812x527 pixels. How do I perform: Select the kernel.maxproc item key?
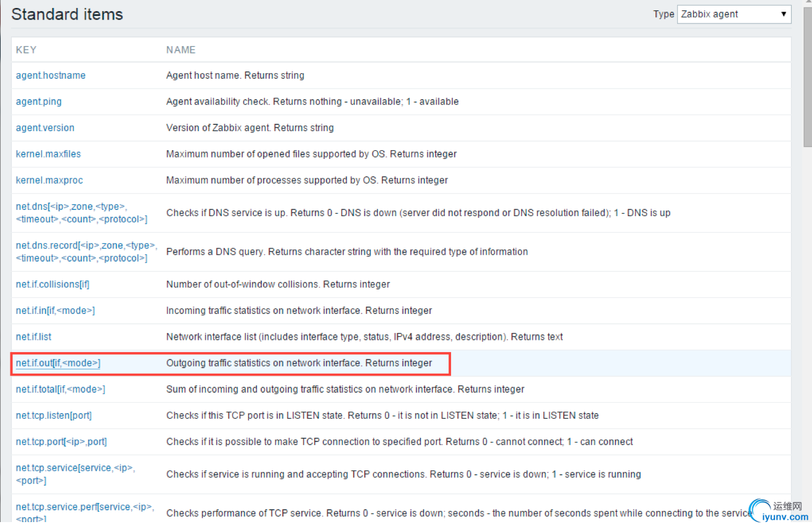pyautogui.click(x=49, y=180)
